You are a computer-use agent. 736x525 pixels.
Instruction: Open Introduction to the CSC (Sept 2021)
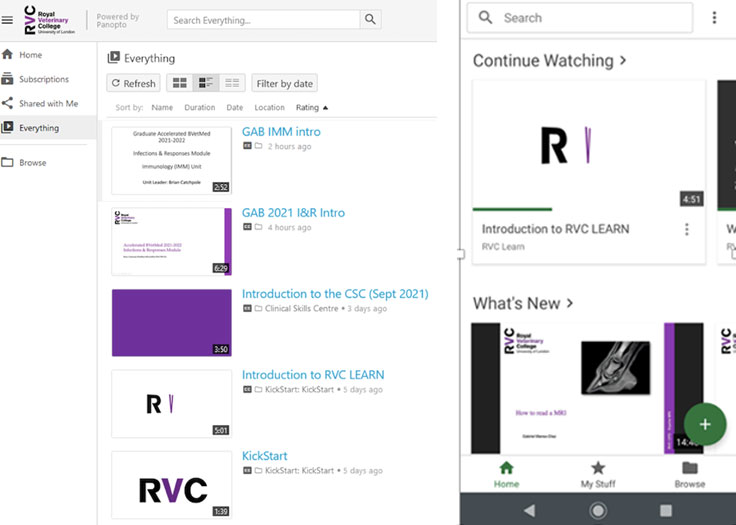(335, 294)
